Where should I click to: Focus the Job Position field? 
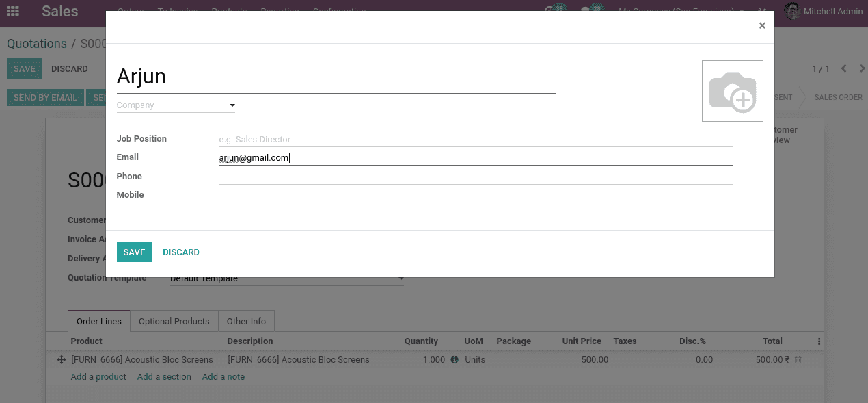tap(476, 139)
